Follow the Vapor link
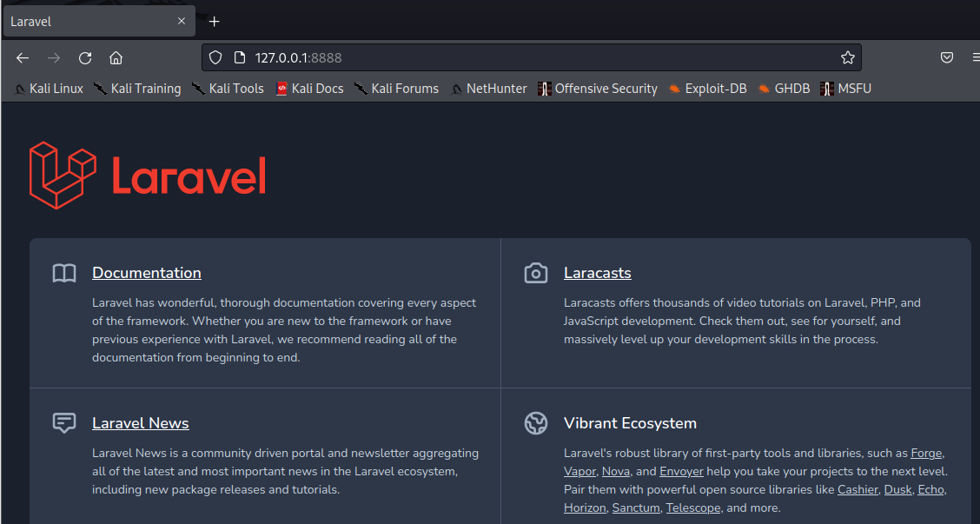Image resolution: width=980 pixels, height=524 pixels. pyautogui.click(x=580, y=472)
